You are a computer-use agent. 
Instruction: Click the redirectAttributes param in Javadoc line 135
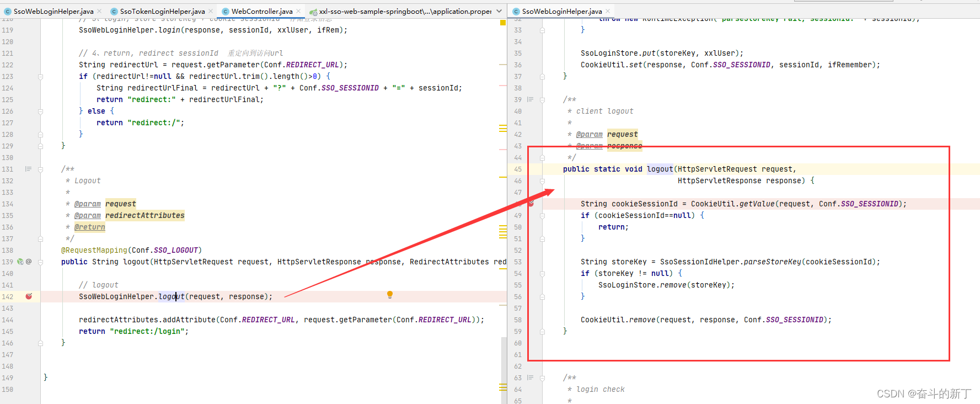pos(145,215)
